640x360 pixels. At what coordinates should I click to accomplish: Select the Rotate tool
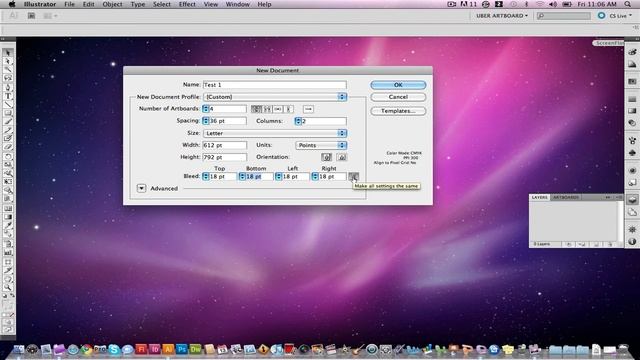[8, 156]
